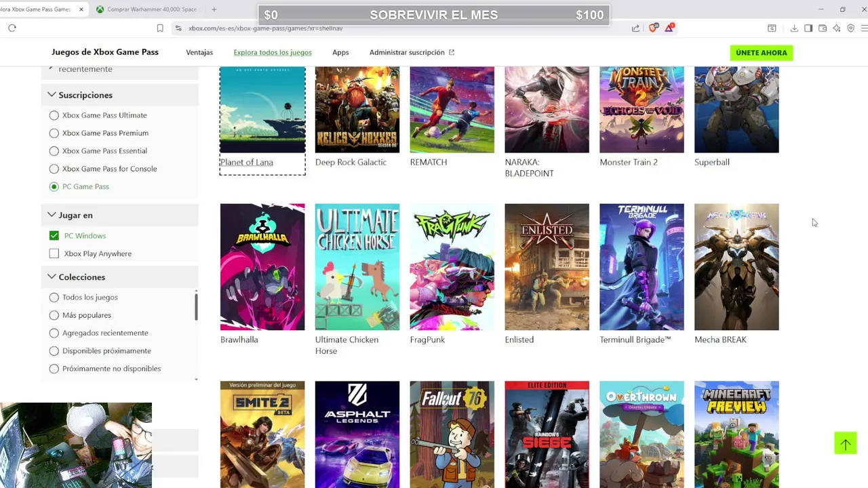Open the browser hamburger menu
Viewport: 868px width, 488px height.
864,28
